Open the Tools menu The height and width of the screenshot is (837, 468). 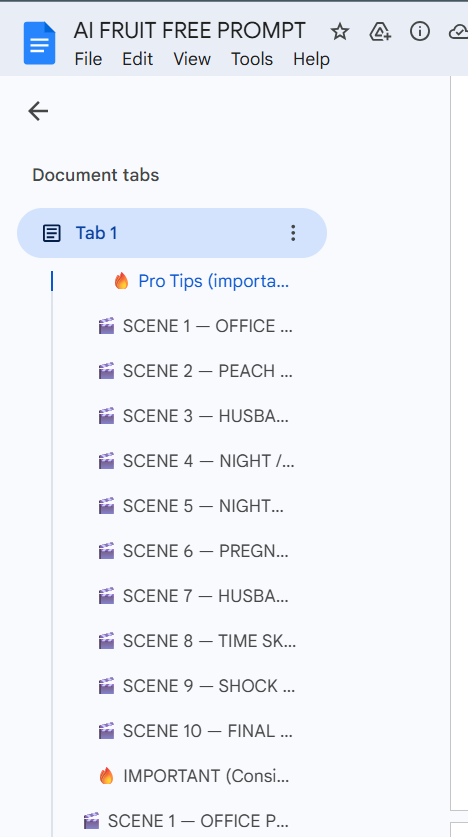(252, 59)
